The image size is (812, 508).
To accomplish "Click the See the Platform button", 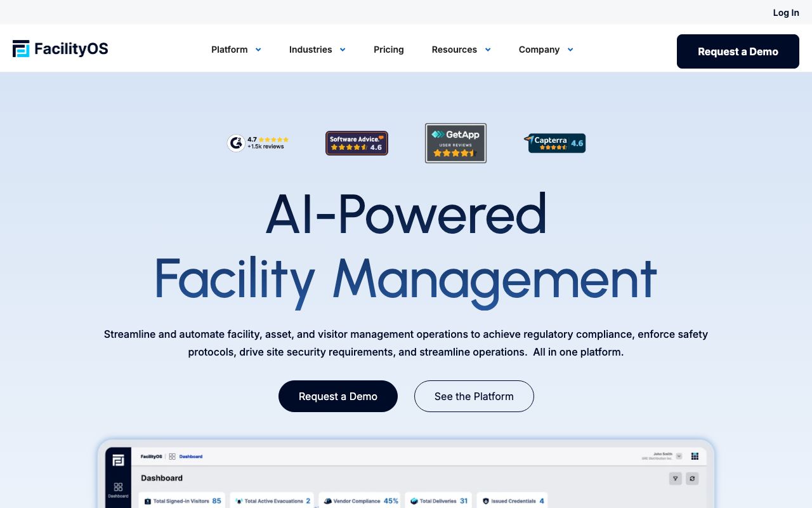I will tap(474, 396).
